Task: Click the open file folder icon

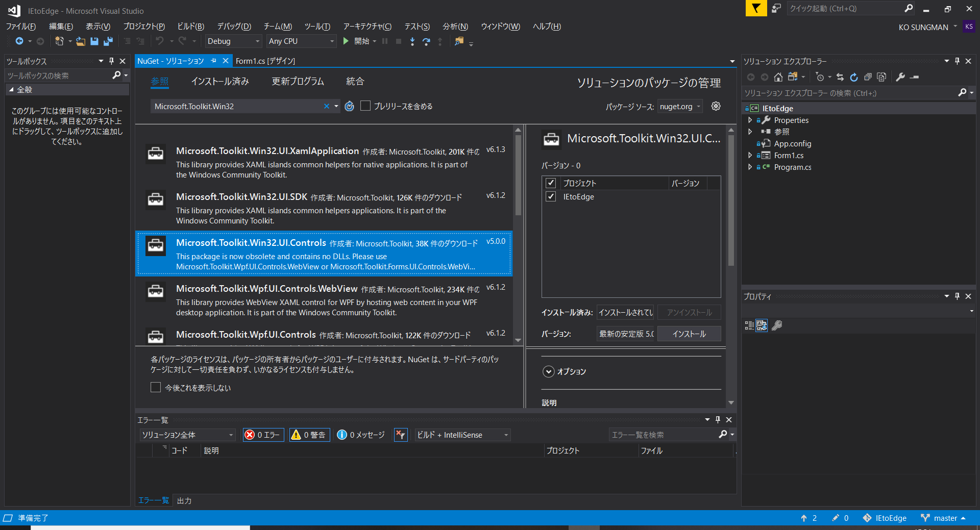Action: (81, 41)
